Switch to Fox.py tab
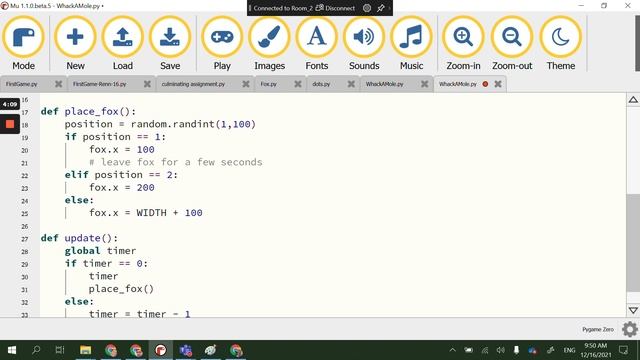640x360 pixels. pyautogui.click(x=269, y=84)
